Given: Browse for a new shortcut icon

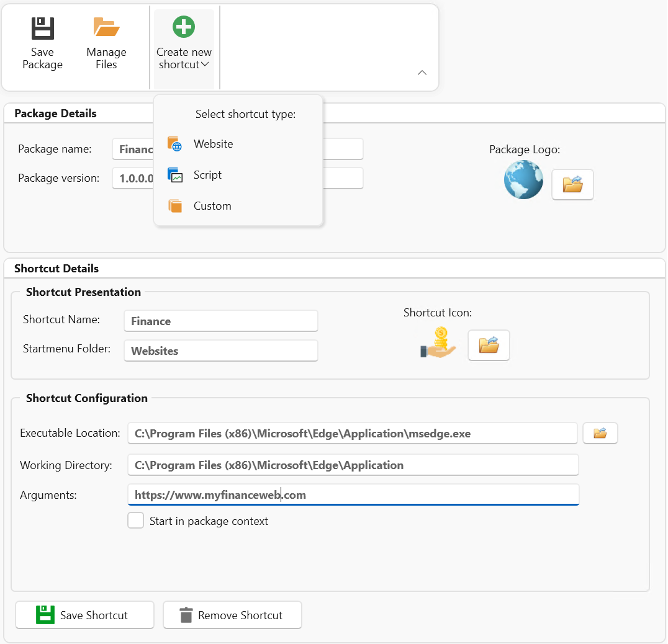Looking at the screenshot, I should click(489, 345).
